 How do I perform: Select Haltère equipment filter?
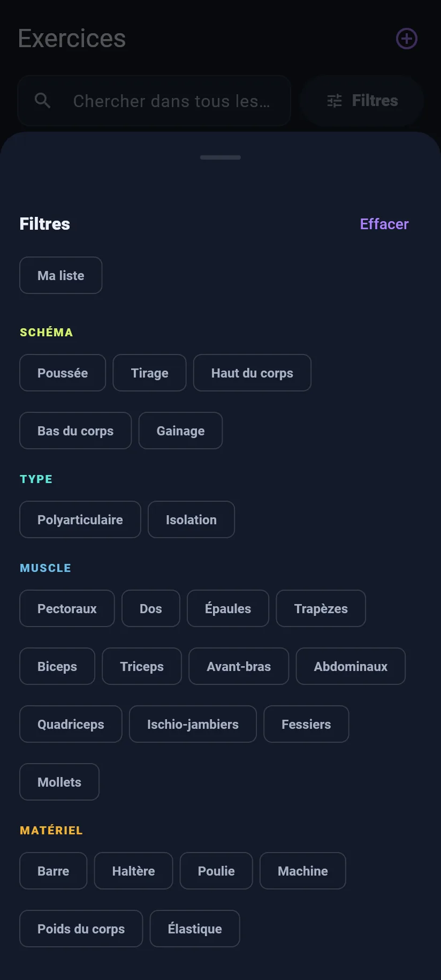(x=133, y=871)
